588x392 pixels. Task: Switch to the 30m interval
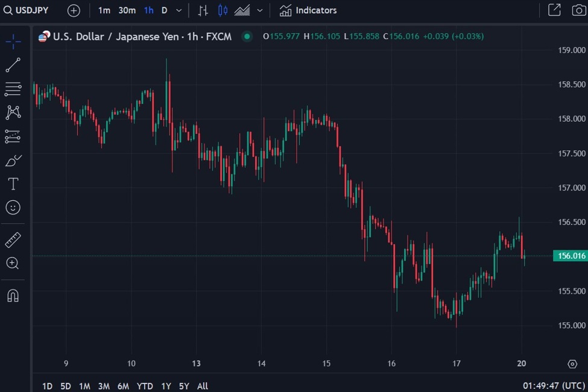126,10
